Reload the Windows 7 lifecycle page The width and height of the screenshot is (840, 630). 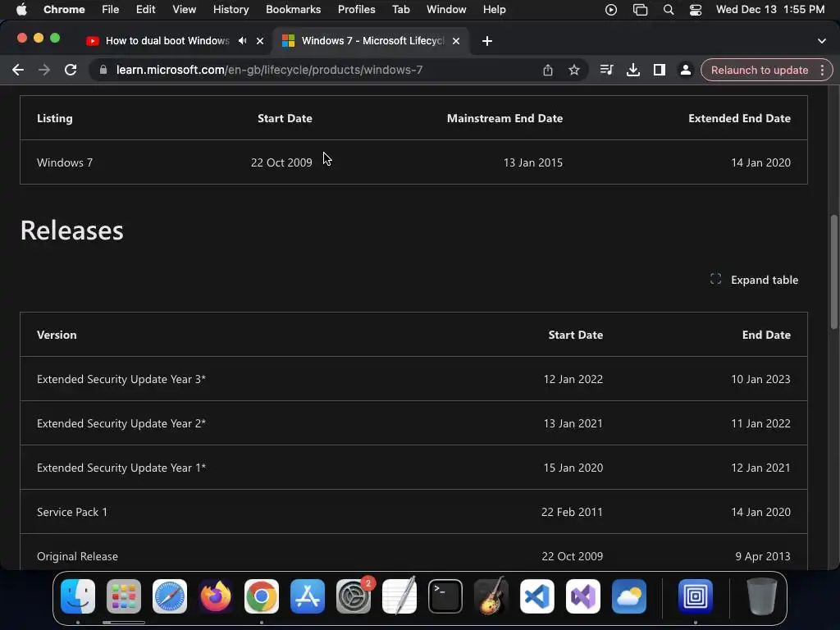(x=71, y=70)
